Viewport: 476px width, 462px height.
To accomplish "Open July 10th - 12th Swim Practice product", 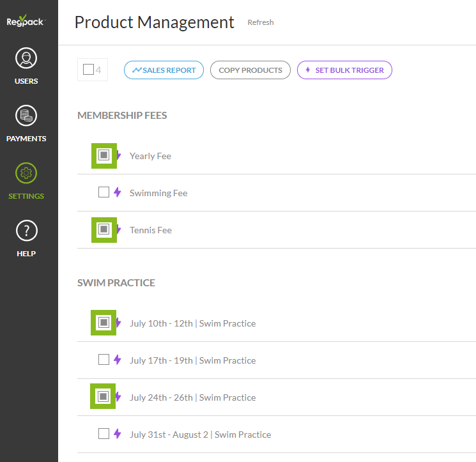I will tap(192, 323).
